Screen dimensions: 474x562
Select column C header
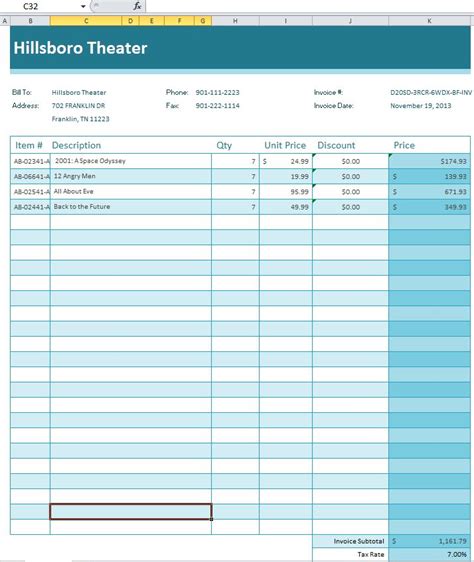click(x=86, y=21)
